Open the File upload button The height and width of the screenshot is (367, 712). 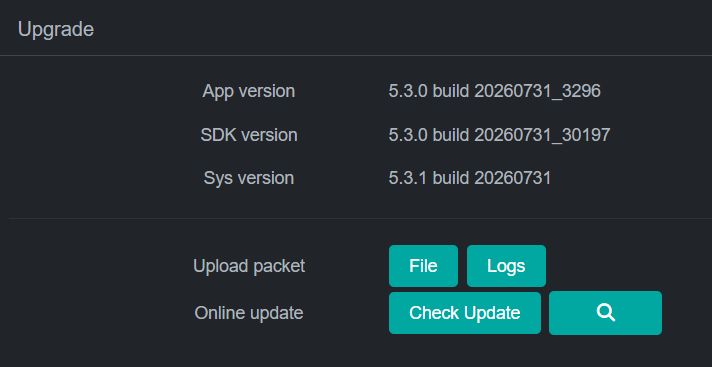423,266
